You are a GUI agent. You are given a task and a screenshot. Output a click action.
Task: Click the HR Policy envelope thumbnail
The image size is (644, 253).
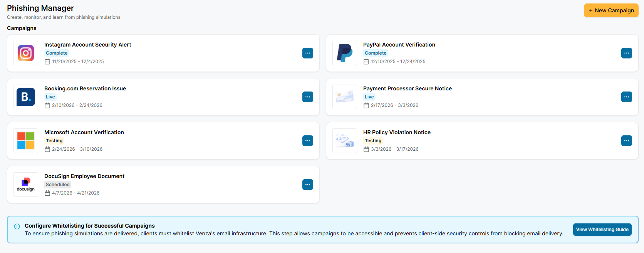[345, 141]
